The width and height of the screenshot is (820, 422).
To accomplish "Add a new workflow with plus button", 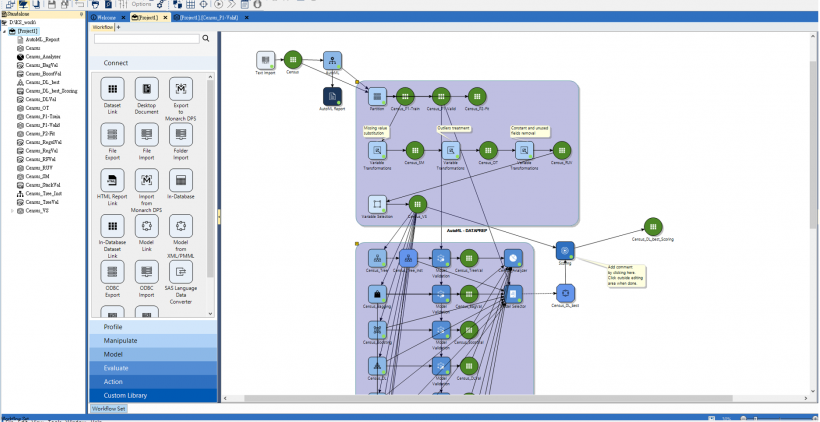I will click(x=119, y=27).
